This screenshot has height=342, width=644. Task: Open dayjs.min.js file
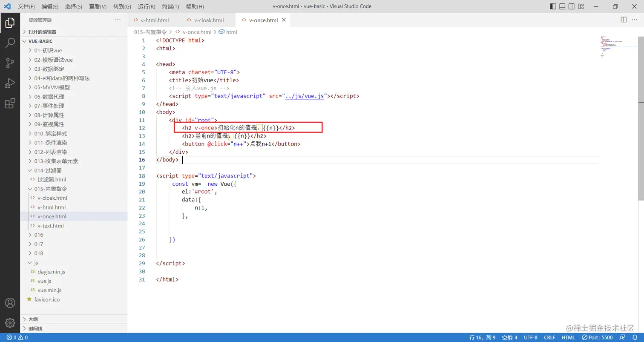pos(74,272)
